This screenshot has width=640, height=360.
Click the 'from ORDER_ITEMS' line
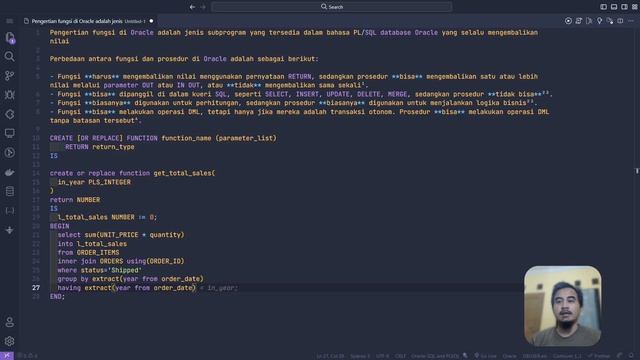[x=88, y=253]
